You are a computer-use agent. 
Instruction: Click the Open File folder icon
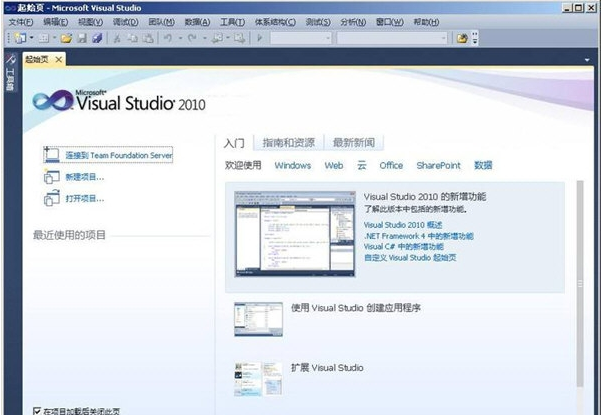[x=66, y=38]
